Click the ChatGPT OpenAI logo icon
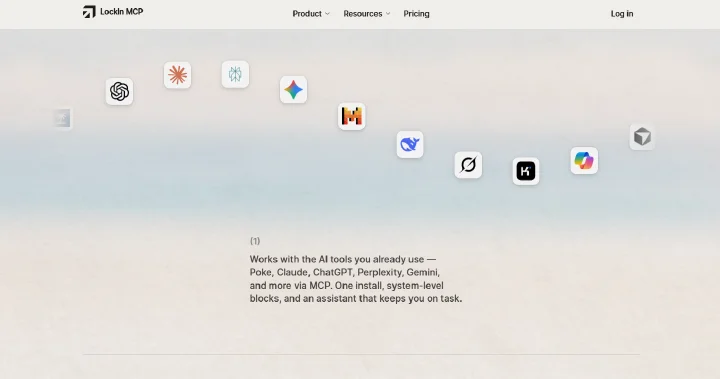The width and height of the screenshot is (720, 379). tap(119, 91)
